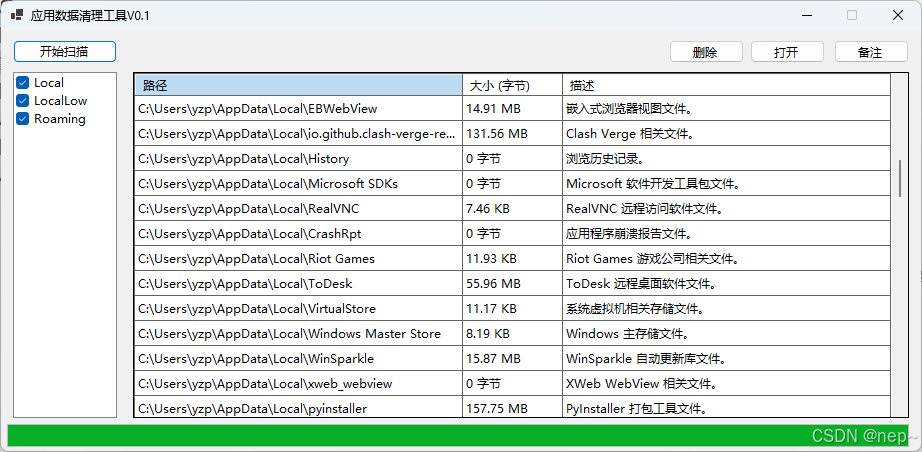The height and width of the screenshot is (452, 922).
Task: Click the WinSparkle 自动更新库文件 description
Action: (726, 359)
